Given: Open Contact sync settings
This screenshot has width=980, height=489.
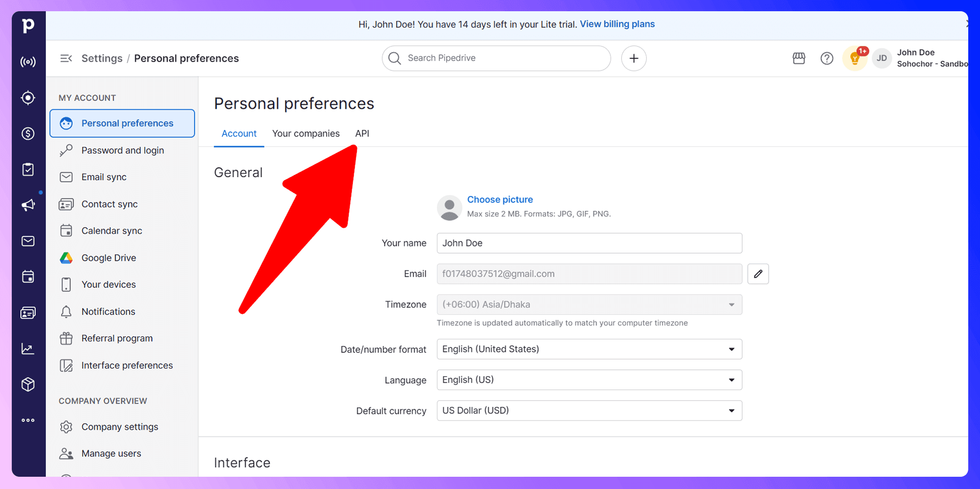Looking at the screenshot, I should coord(110,204).
